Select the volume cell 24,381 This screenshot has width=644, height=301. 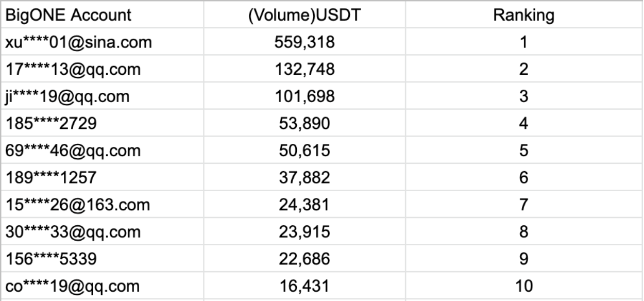click(304, 205)
